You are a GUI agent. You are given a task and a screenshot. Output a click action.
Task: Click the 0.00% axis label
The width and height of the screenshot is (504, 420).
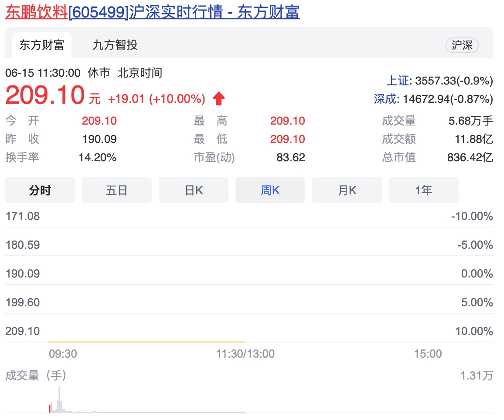point(477,274)
